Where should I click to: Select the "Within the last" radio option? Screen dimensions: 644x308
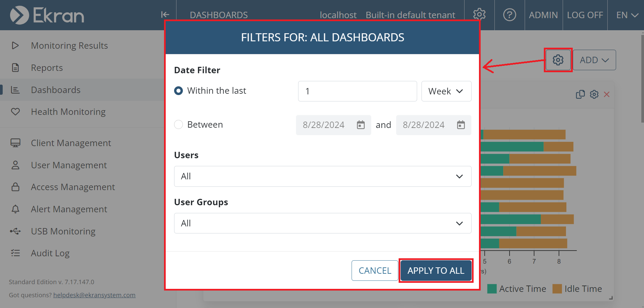coord(178,91)
